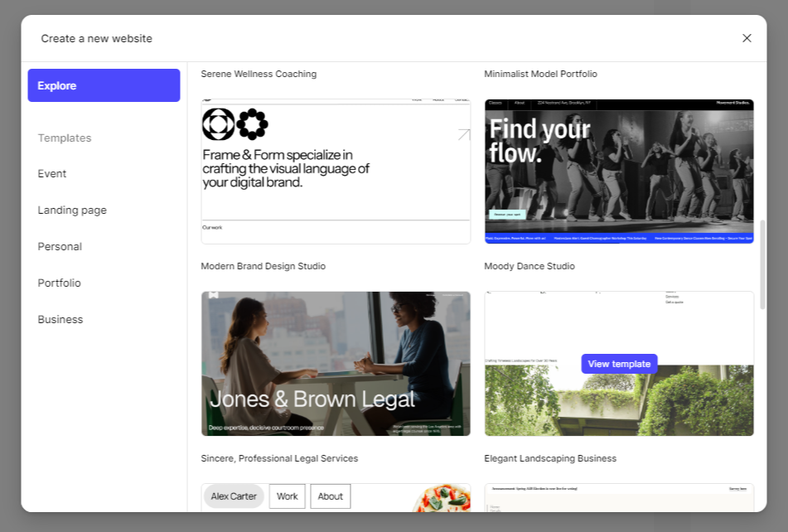Click the Elegant Landscaping Business title

(550, 458)
